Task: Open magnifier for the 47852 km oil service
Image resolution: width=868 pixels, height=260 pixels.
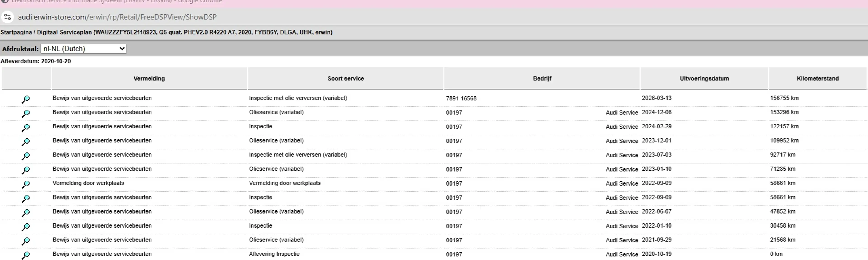Action: (26, 213)
